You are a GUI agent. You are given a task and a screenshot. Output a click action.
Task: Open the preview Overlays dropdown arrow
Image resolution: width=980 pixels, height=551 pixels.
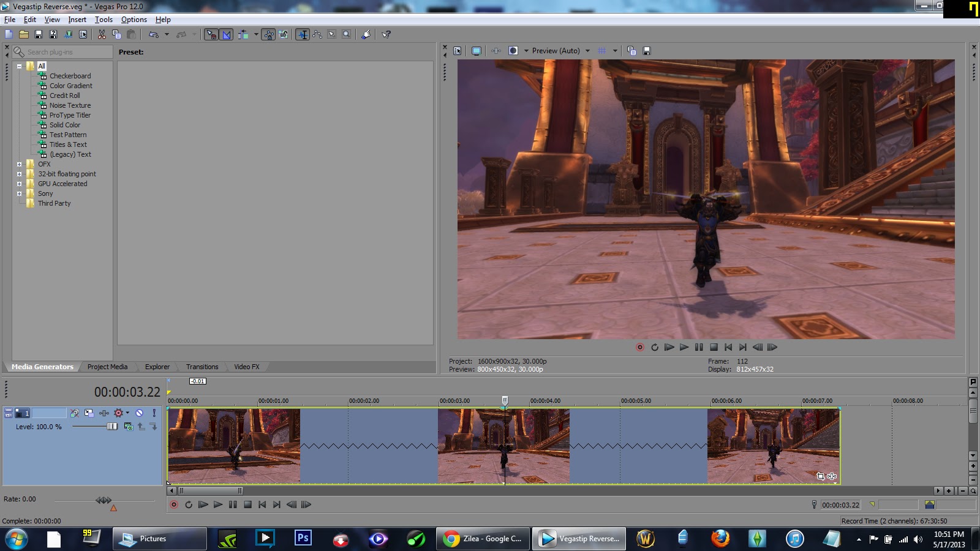tap(615, 51)
